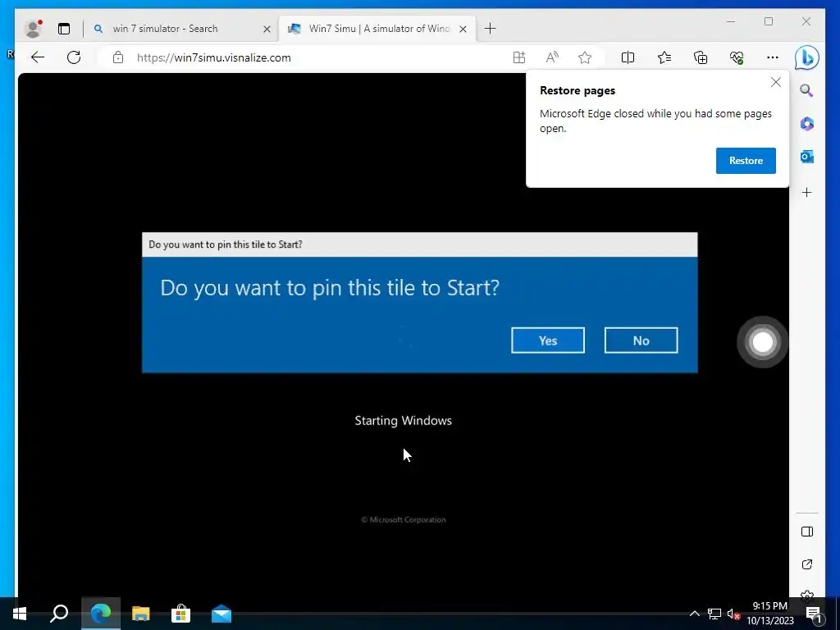Open the Mail app on taskbar
Viewport: 840px width, 630px height.
(x=221, y=614)
